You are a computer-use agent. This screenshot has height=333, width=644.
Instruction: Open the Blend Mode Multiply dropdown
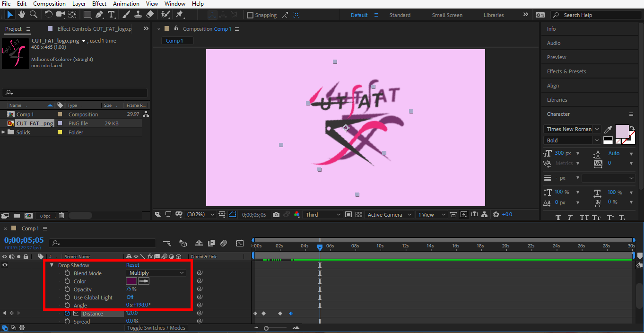pyautogui.click(x=157, y=273)
